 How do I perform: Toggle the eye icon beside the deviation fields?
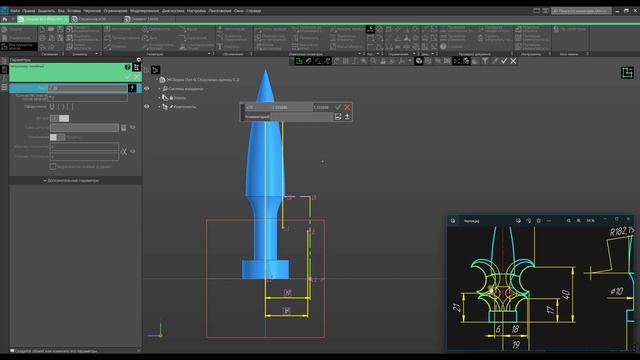(133, 151)
